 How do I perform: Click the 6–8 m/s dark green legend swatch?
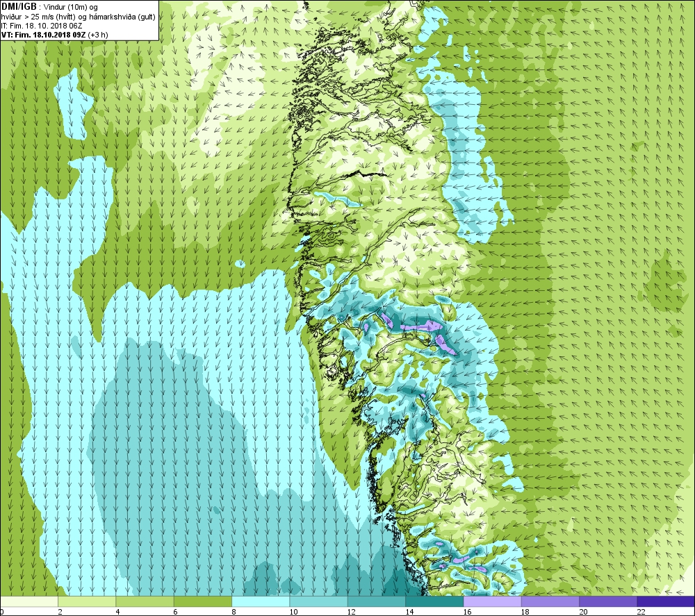(203, 601)
